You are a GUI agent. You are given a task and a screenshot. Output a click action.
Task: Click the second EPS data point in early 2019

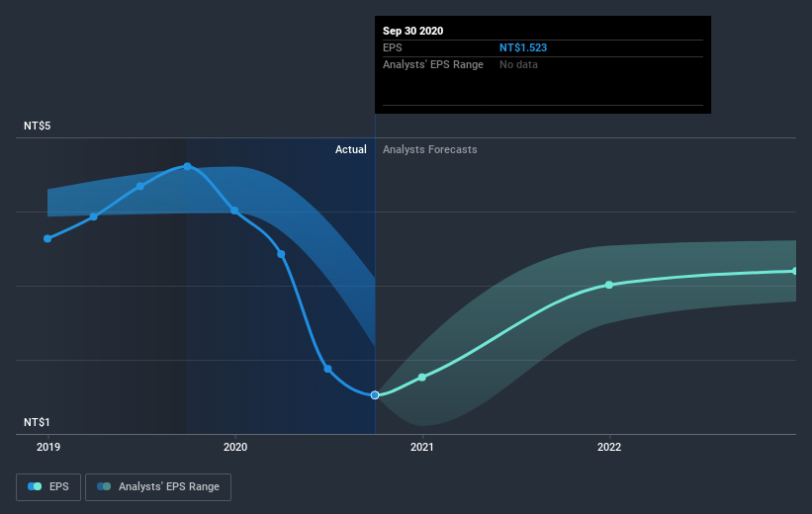tap(94, 216)
